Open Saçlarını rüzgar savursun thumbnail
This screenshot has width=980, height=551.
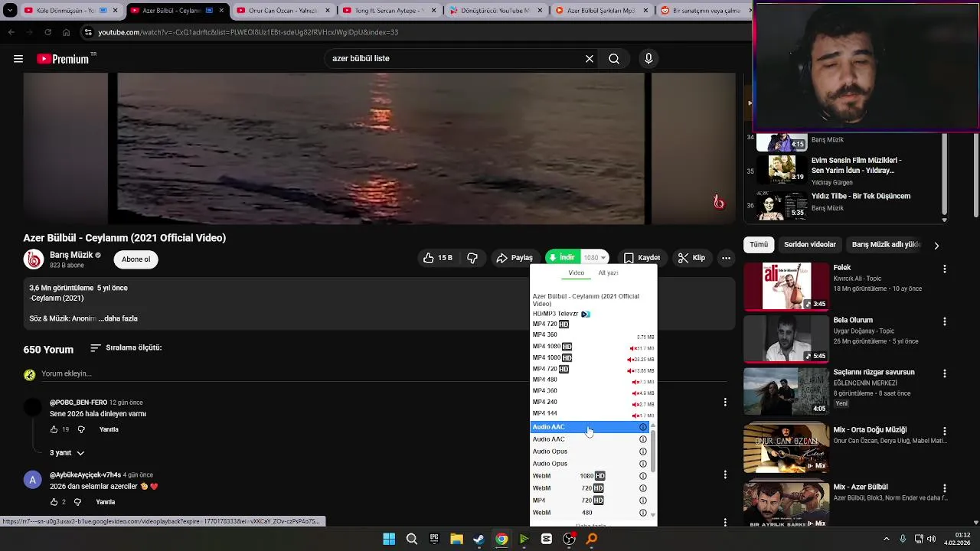(786, 391)
